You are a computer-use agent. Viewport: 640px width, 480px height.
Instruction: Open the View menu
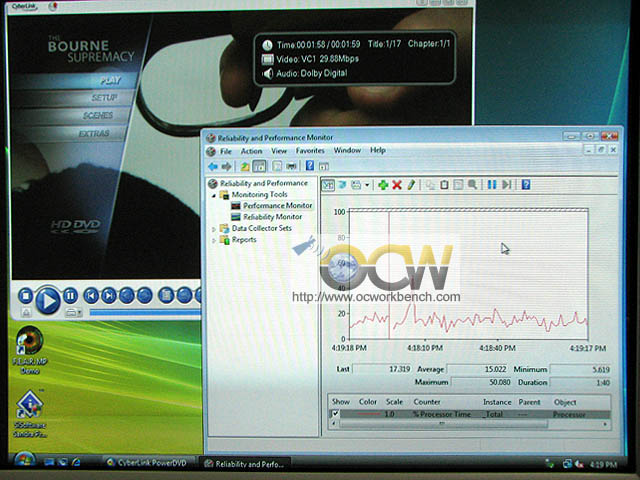(279, 151)
